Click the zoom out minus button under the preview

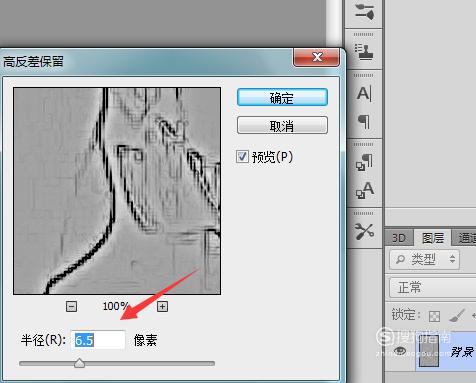click(x=71, y=306)
